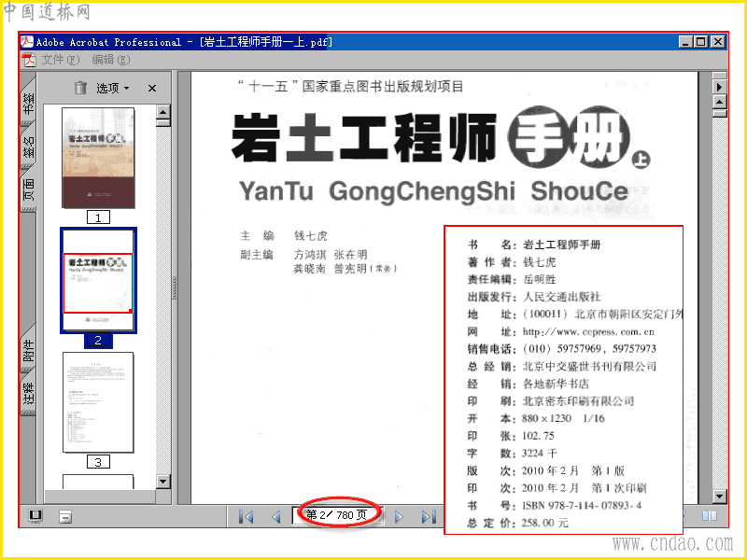Switch to the 书签 side tab
The height and width of the screenshot is (560, 747).
tap(28, 102)
